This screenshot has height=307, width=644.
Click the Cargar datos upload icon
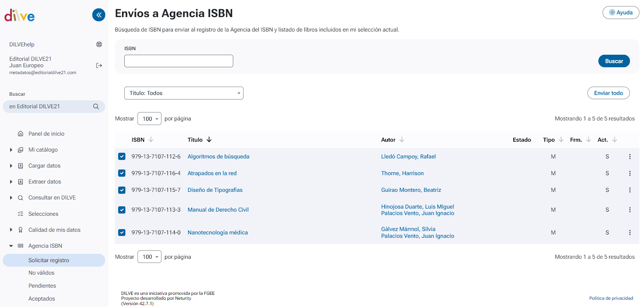21,166
